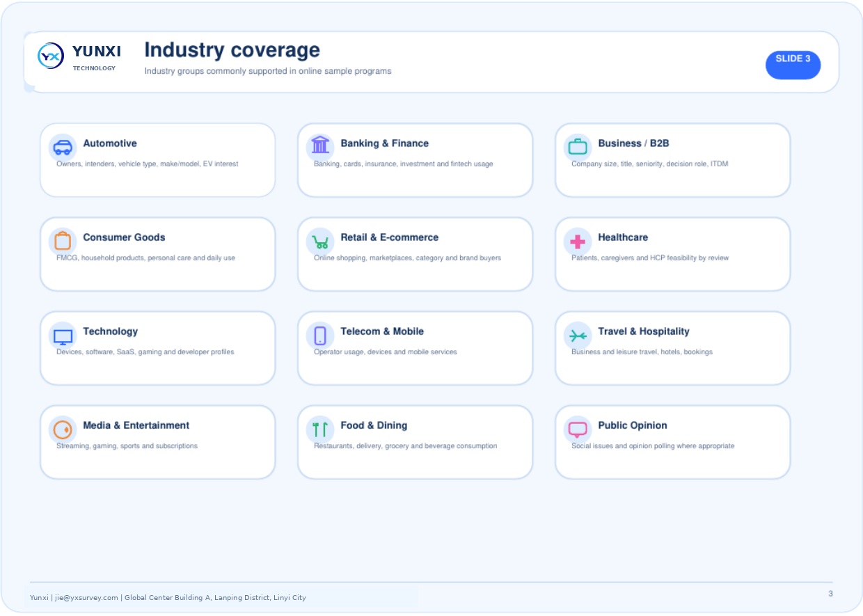
Task: Click the Banking & Finance building icon
Action: pyautogui.click(x=320, y=145)
